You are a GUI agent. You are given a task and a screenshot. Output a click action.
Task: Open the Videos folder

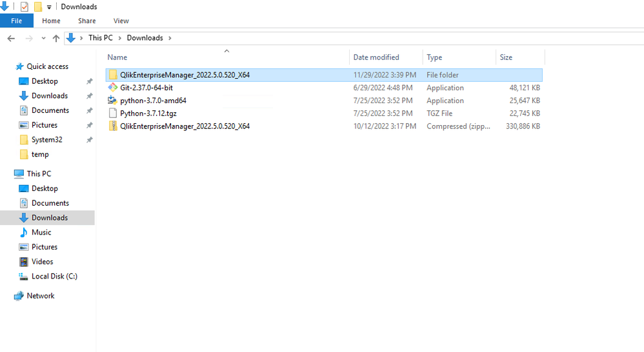click(42, 262)
